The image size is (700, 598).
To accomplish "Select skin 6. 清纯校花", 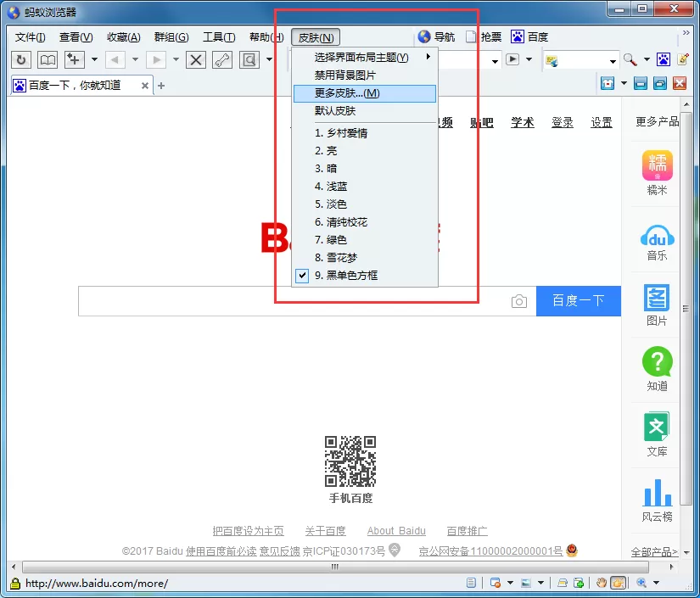I will [x=365, y=221].
